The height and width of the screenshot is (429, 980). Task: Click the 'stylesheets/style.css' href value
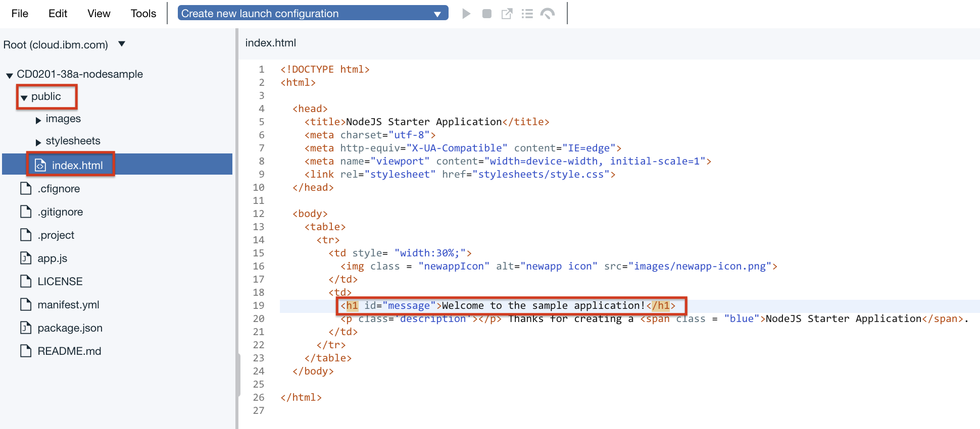(544, 174)
